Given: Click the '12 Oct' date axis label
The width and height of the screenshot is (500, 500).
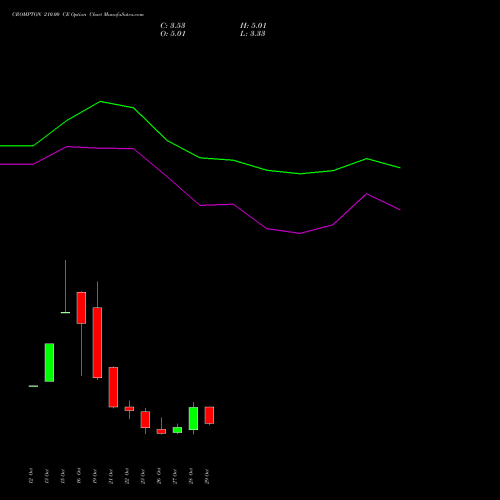Looking at the screenshot, I should click(31, 476).
